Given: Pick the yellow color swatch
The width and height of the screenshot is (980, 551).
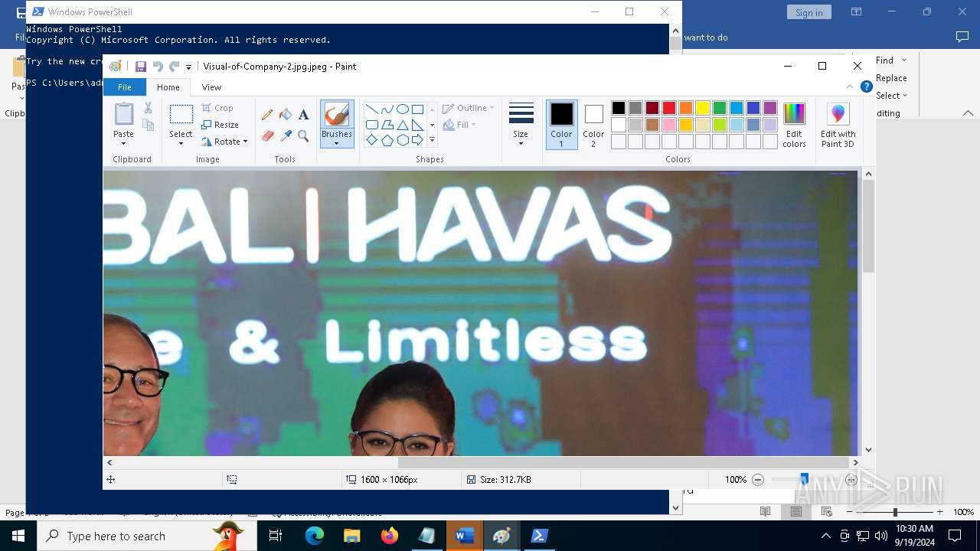Looking at the screenshot, I should [703, 108].
